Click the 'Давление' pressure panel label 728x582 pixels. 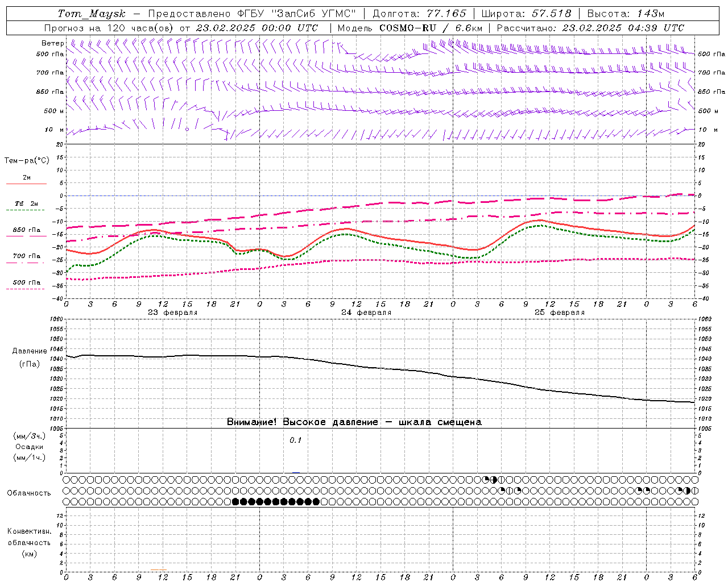tap(30, 351)
